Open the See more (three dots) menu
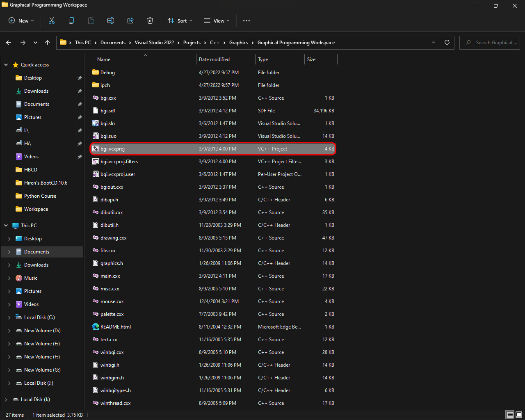Viewport: 525px width, 420px height. 247,21
